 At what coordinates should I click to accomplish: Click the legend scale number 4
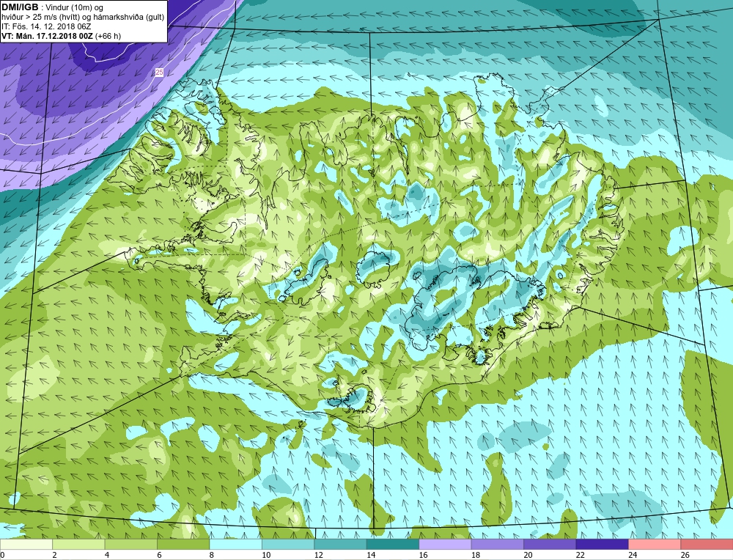tap(107, 555)
